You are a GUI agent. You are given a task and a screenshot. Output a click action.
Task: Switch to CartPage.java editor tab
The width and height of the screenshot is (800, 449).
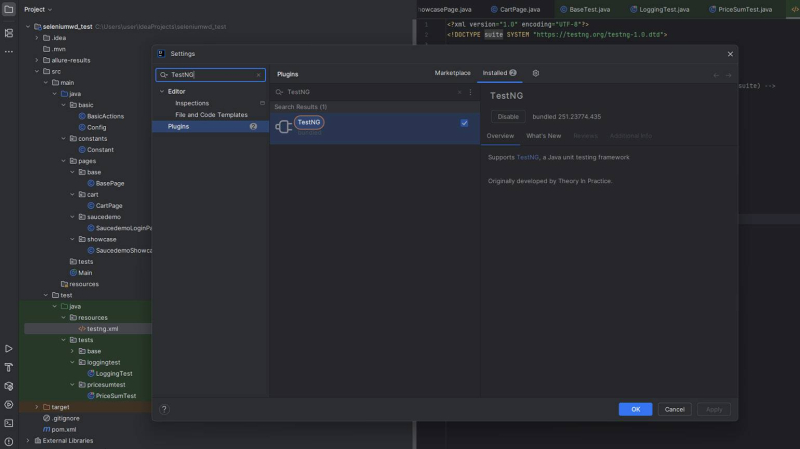(x=515, y=9)
